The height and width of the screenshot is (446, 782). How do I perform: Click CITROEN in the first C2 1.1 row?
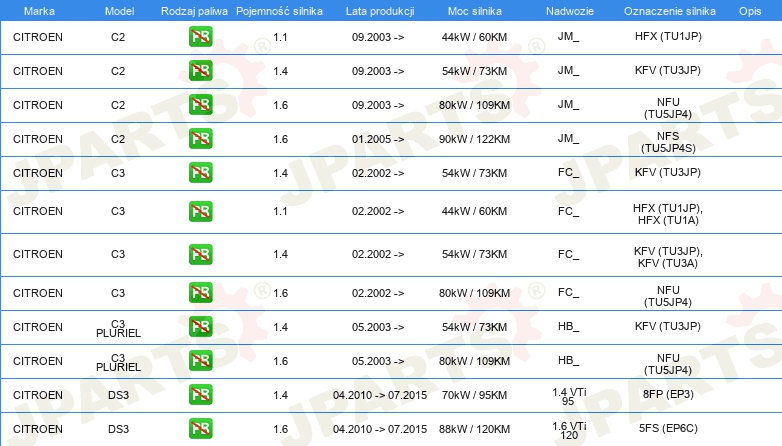point(38,37)
